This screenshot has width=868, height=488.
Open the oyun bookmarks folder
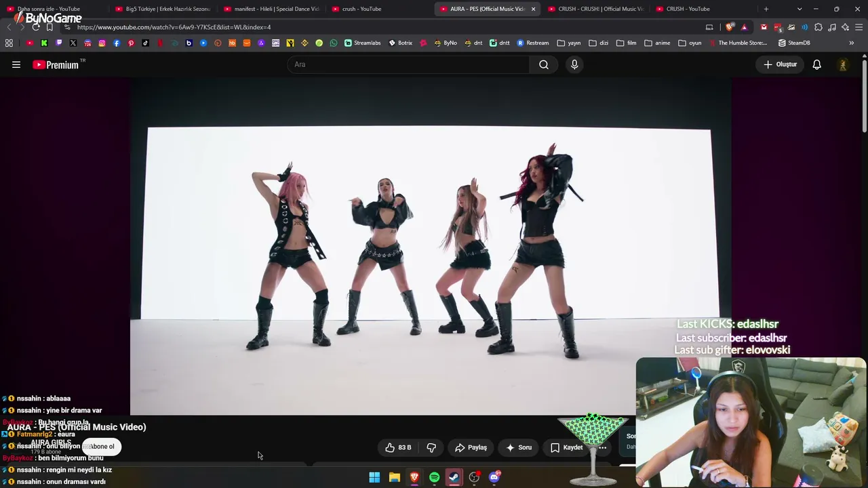690,43
